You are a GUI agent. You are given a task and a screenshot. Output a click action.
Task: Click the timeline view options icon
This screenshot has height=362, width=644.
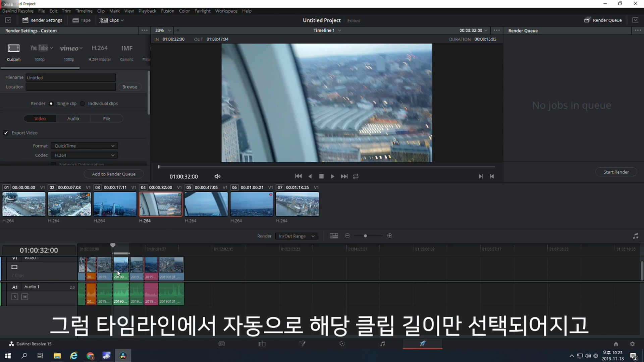pyautogui.click(x=334, y=236)
